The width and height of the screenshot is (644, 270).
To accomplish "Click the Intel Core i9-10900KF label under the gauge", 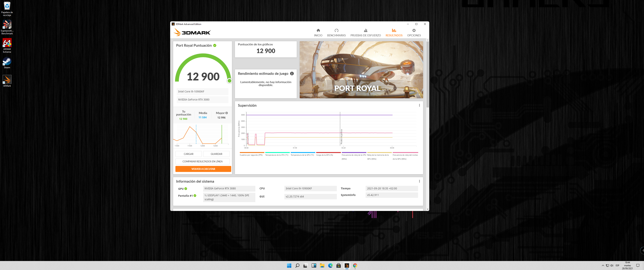I will [x=203, y=91].
